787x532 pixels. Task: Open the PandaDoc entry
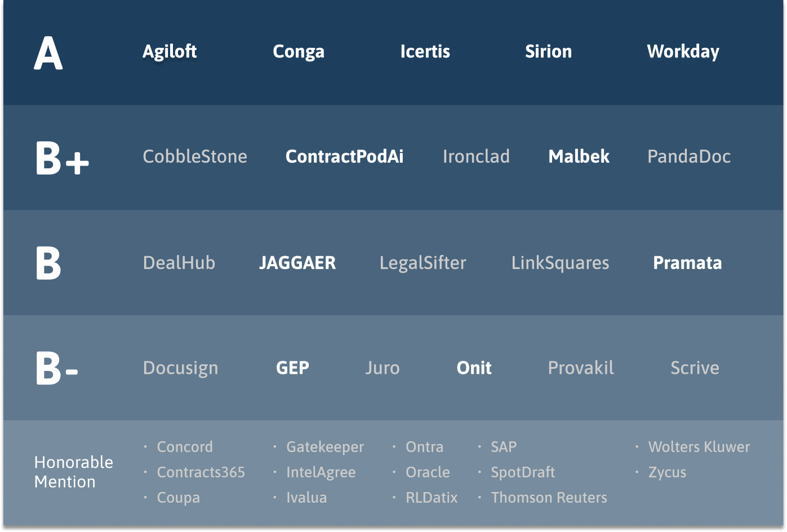click(688, 157)
